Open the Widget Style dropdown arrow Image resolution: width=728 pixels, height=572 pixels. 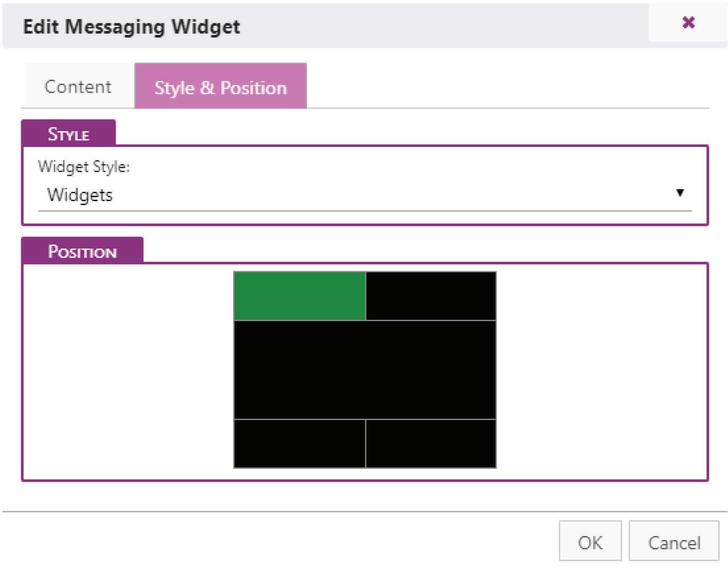680,193
